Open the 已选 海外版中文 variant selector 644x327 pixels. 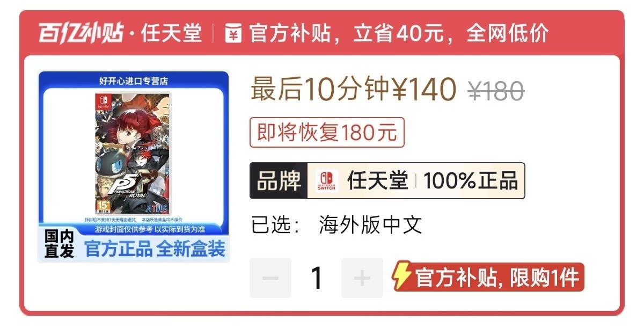(337, 225)
